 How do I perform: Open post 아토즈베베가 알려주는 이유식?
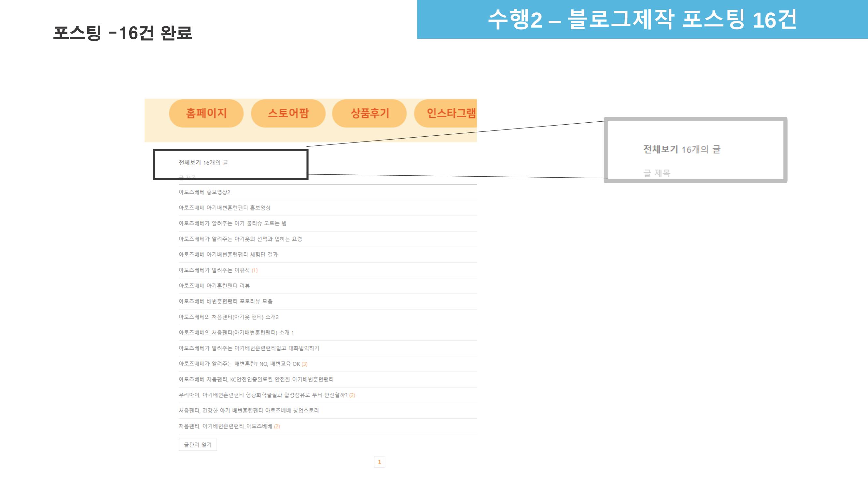click(x=214, y=270)
